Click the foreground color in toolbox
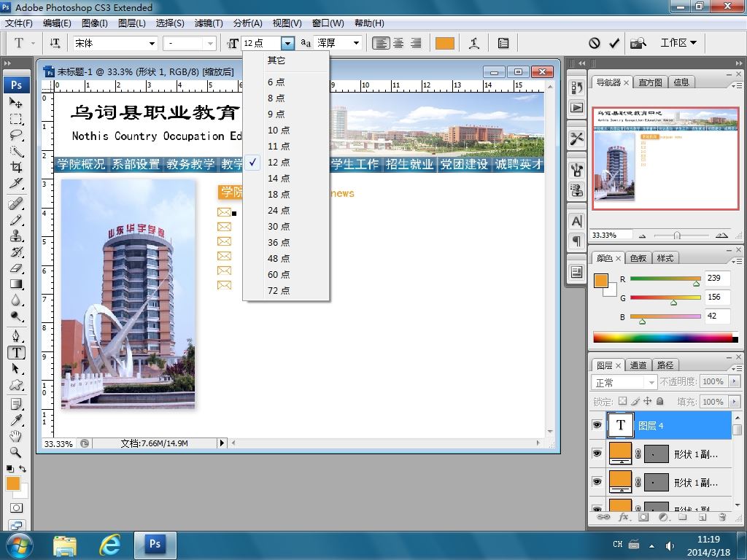Screen dimensions: 747x560 coord(13,483)
